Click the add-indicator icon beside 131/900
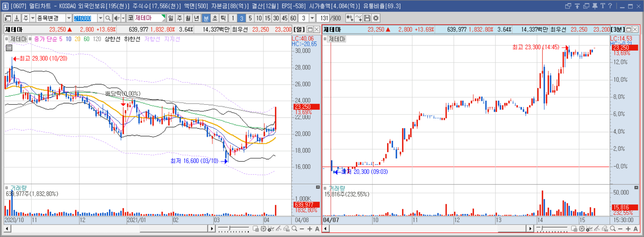Screen dimensions: 644x237 (349, 18)
